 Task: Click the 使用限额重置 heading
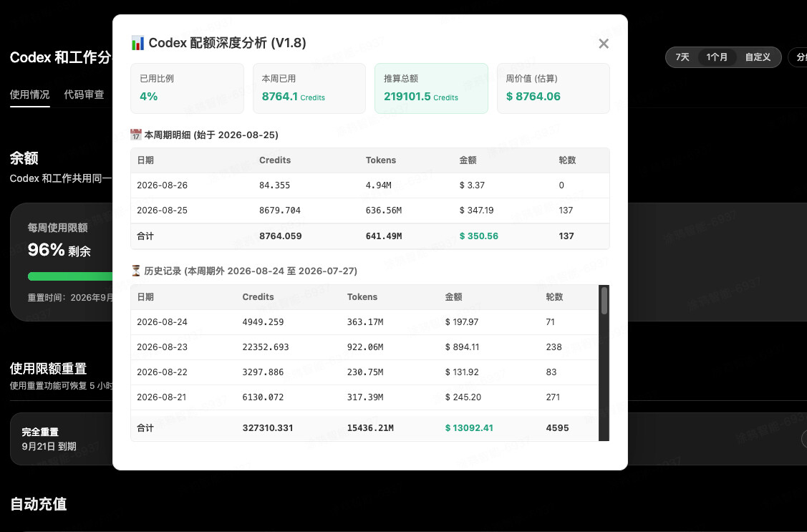(49, 368)
